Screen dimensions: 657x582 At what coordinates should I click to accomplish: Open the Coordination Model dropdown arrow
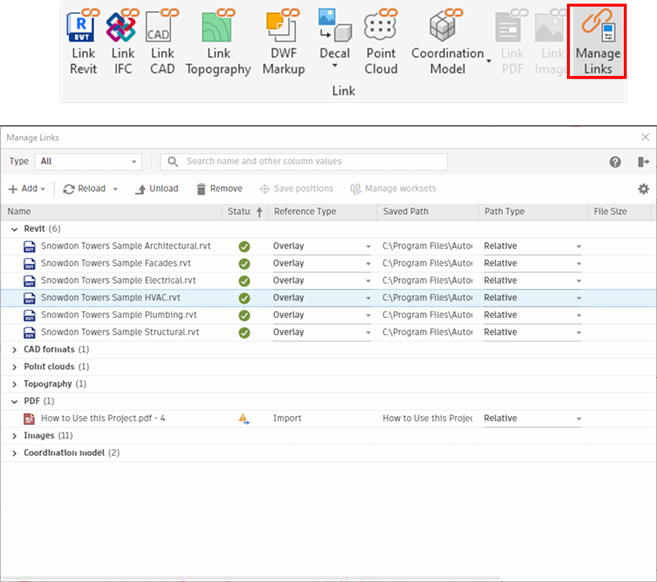coord(489,61)
